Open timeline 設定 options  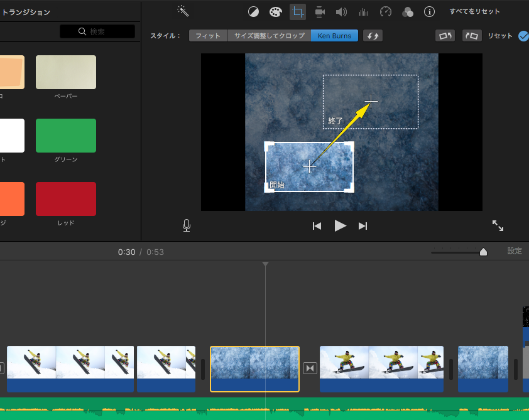coord(515,250)
